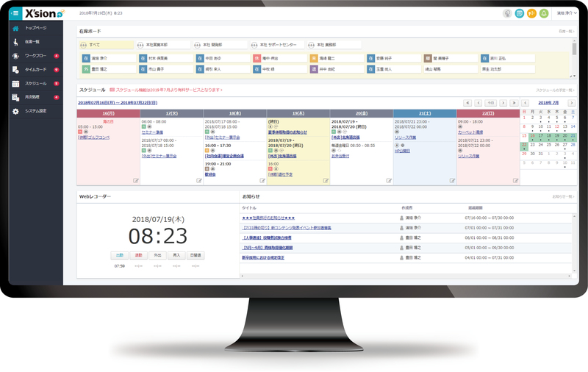Open the スケジュールの予定一覧 link
Viewport: 588px width, 372px height.
tap(555, 90)
